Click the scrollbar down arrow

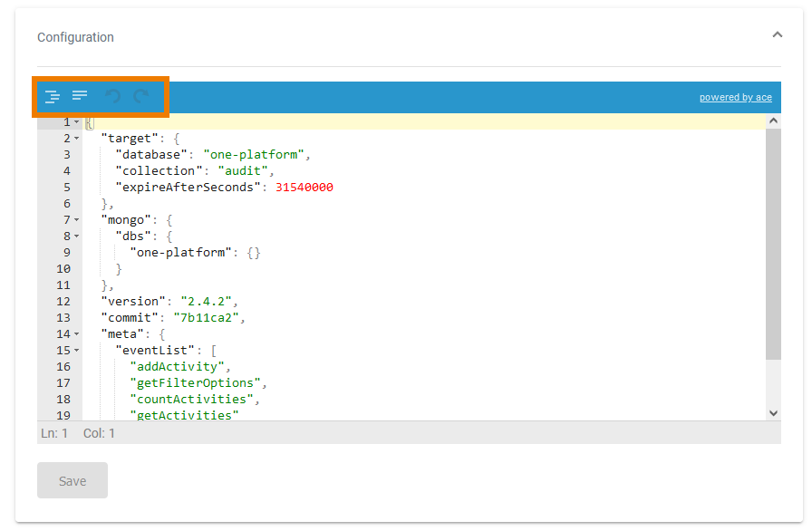click(773, 412)
